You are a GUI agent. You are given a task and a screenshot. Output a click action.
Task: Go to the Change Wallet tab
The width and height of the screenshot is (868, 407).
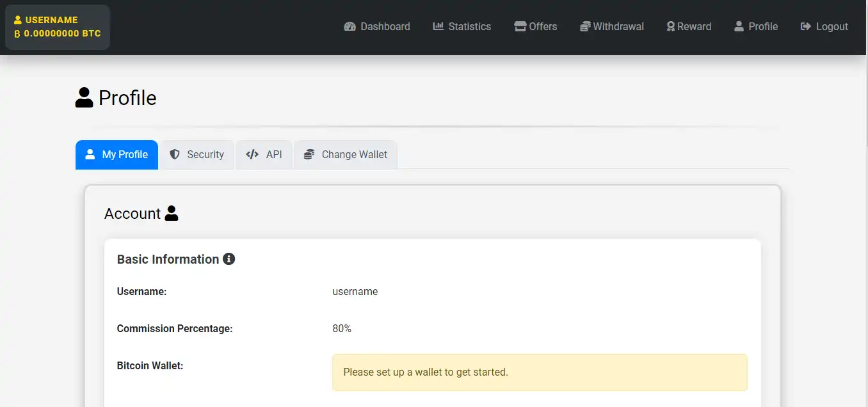coord(346,155)
